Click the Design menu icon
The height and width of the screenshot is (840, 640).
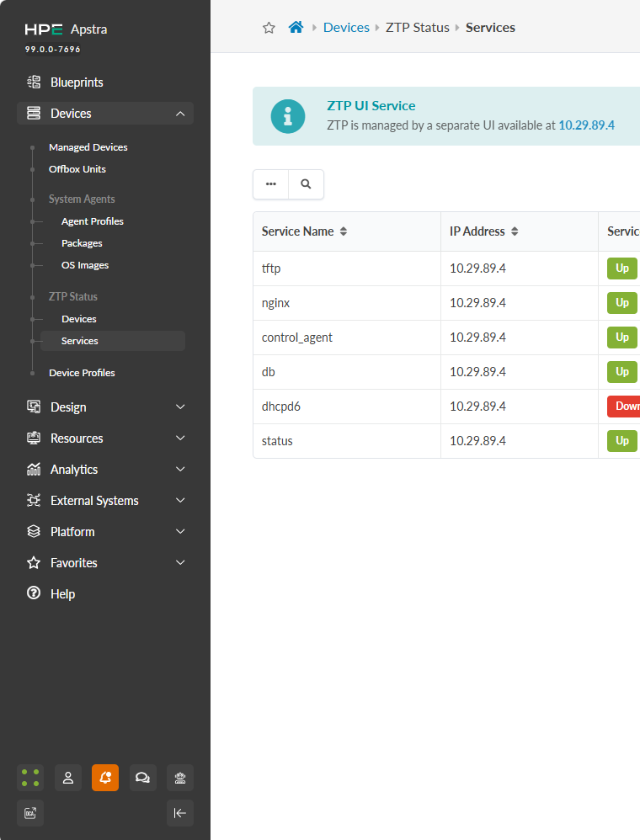(34, 407)
